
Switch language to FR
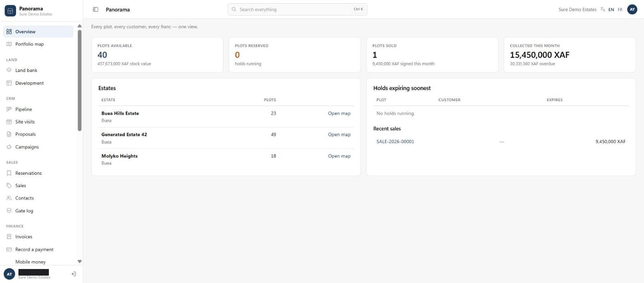point(620,9)
